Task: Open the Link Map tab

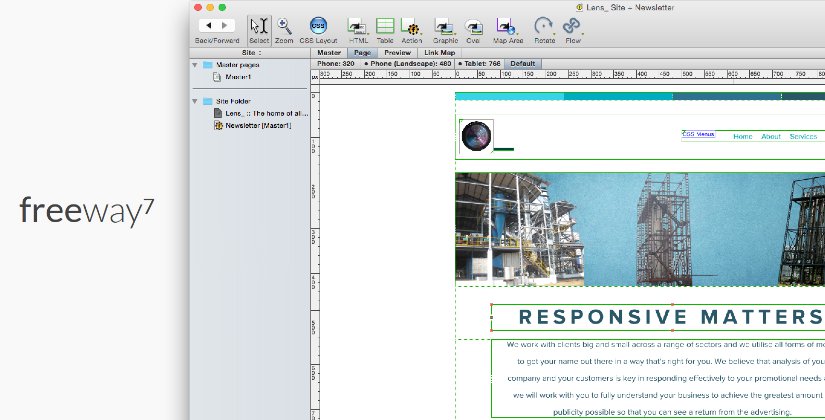Action: pos(439,52)
